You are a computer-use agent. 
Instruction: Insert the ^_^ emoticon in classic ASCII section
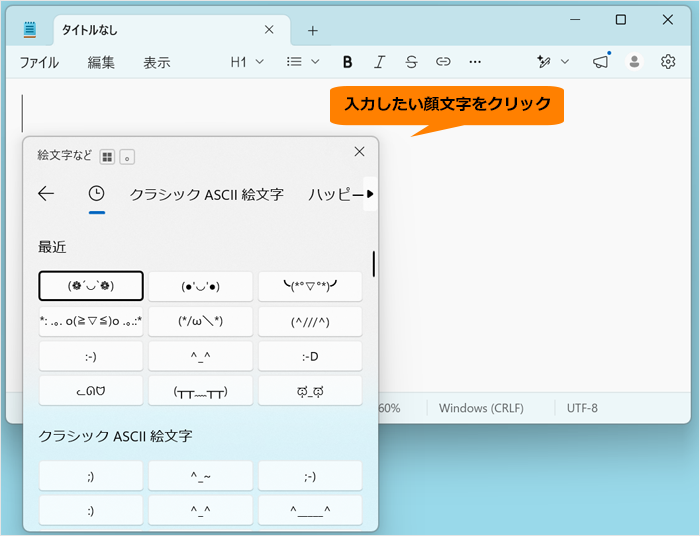coord(200,510)
